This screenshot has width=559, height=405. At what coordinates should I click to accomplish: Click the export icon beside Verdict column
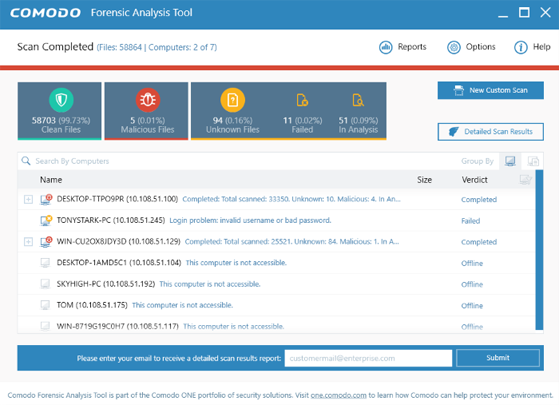click(x=525, y=179)
